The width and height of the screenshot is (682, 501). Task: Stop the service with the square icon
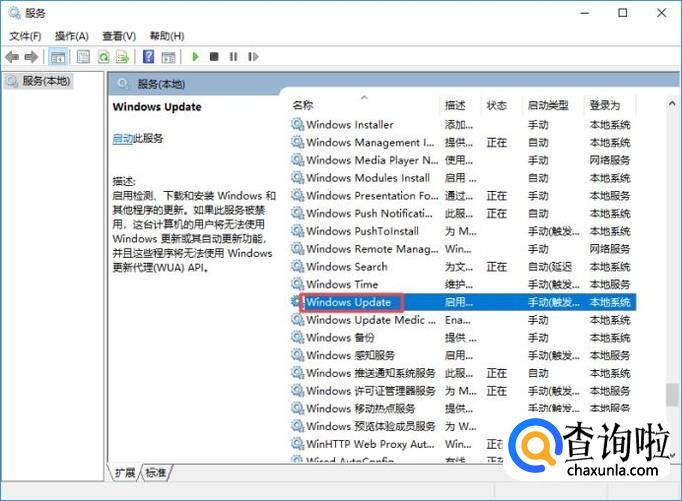point(214,57)
